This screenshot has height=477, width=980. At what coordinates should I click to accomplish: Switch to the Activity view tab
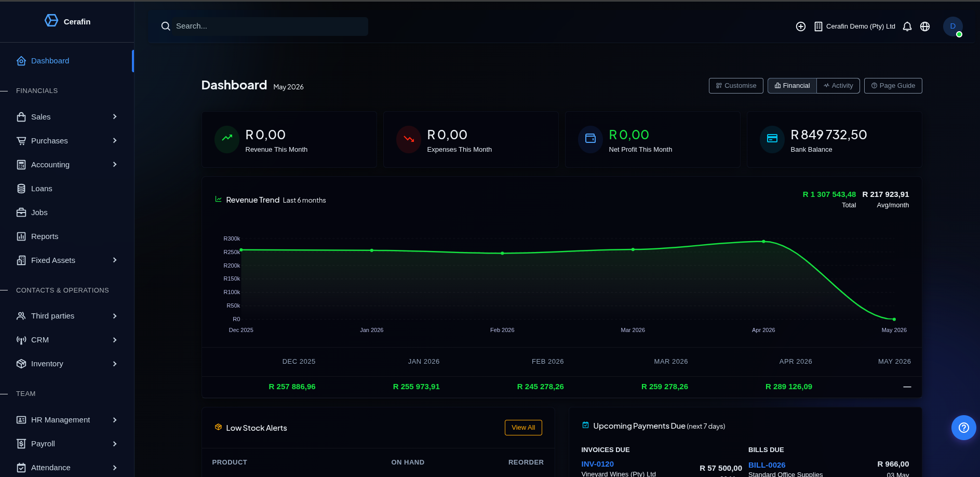pyautogui.click(x=838, y=86)
